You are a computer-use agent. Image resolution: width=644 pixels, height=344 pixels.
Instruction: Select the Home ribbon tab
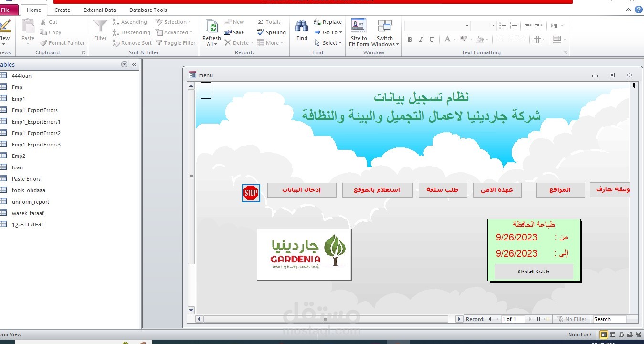point(34,10)
